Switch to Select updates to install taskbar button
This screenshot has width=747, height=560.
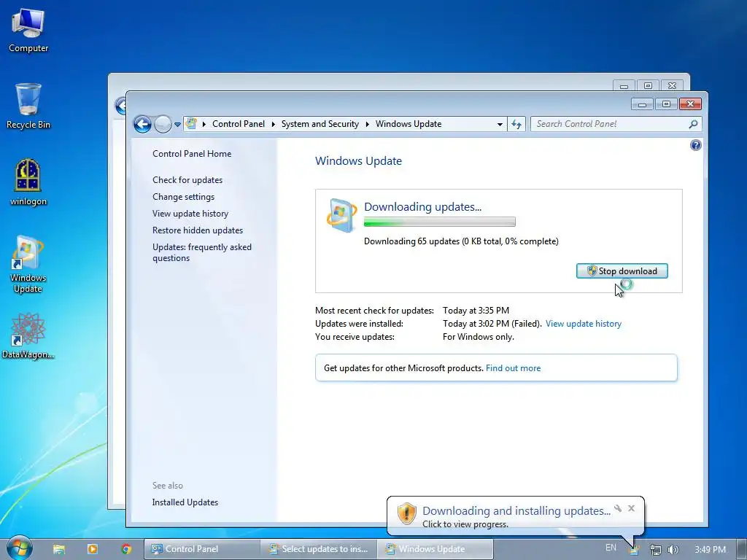[x=319, y=549]
